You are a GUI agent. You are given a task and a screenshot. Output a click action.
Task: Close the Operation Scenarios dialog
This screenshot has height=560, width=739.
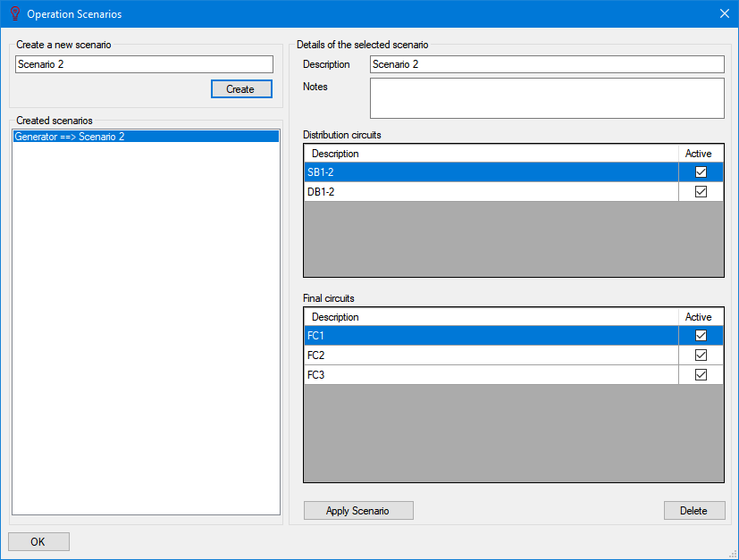pos(725,13)
